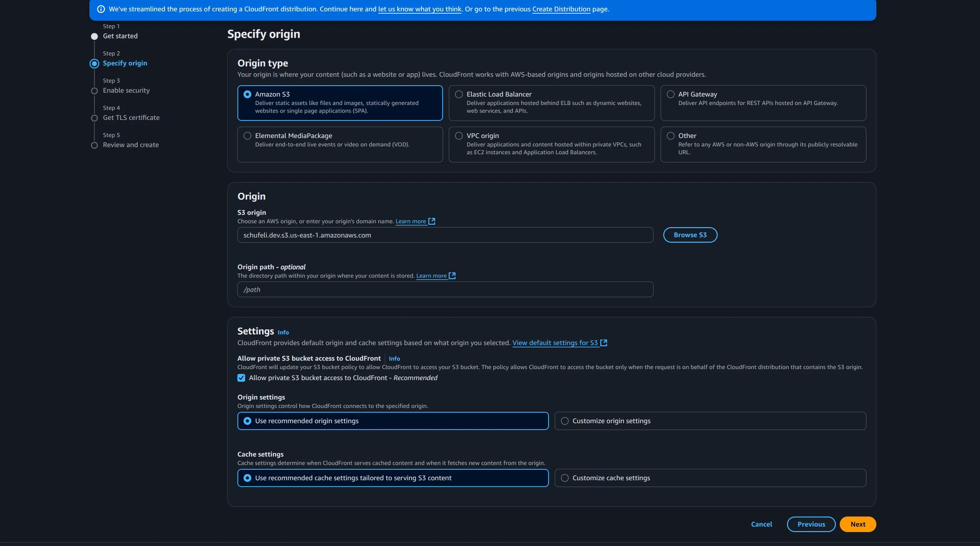Select the VPC origin radio option
980x546 pixels.
(x=459, y=135)
